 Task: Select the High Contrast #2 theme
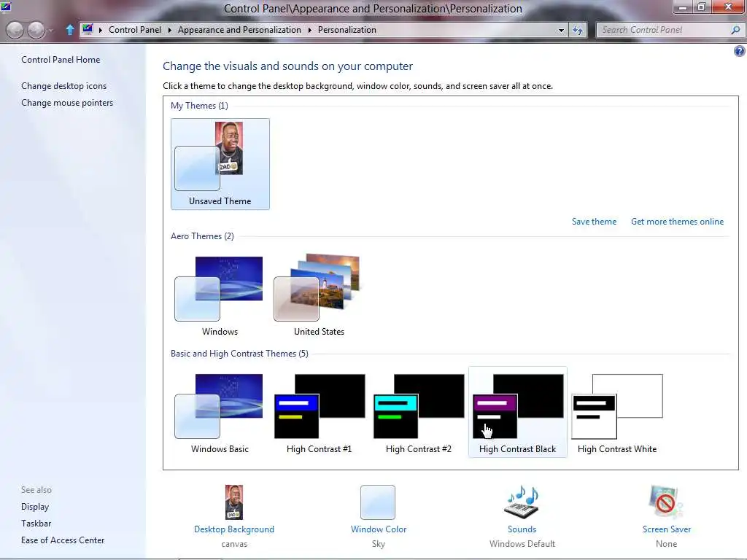coord(418,413)
